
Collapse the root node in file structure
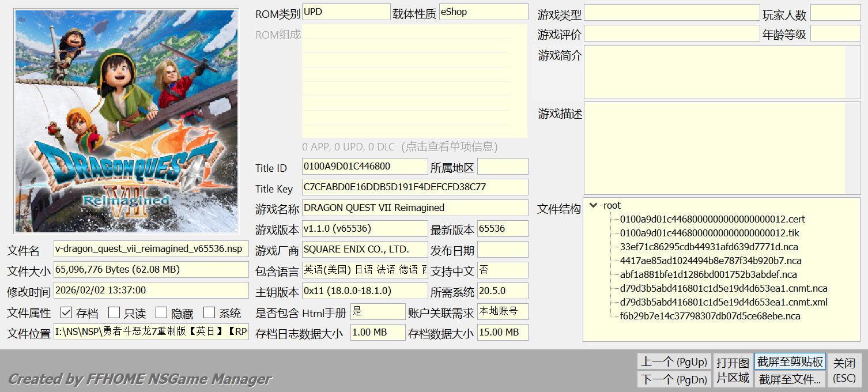coord(594,206)
